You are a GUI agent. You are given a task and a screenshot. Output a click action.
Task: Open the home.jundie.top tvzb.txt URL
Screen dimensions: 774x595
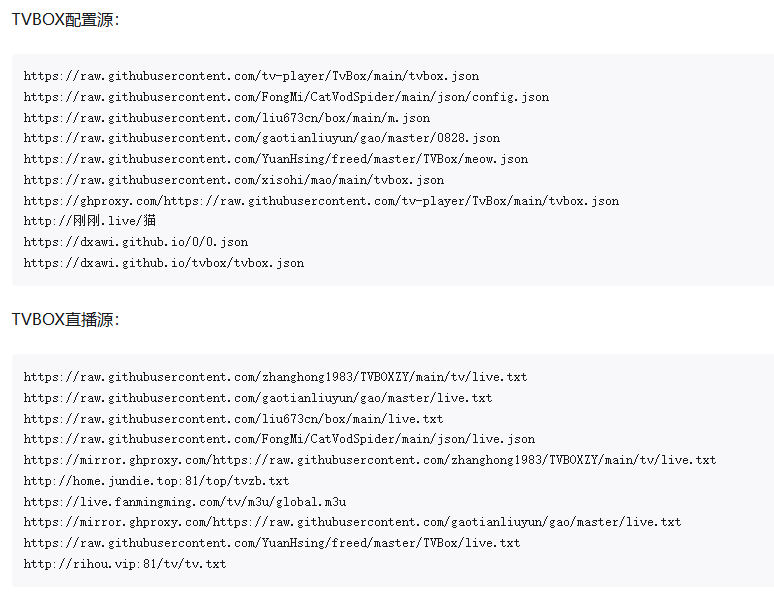157,481
